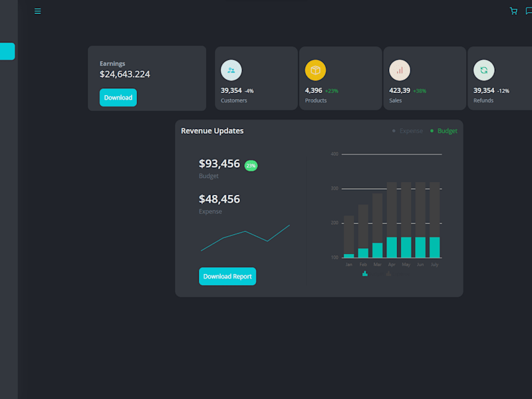Click the 200 y-axis label
Screen dimensions: 532x399
pyautogui.click(x=334, y=223)
